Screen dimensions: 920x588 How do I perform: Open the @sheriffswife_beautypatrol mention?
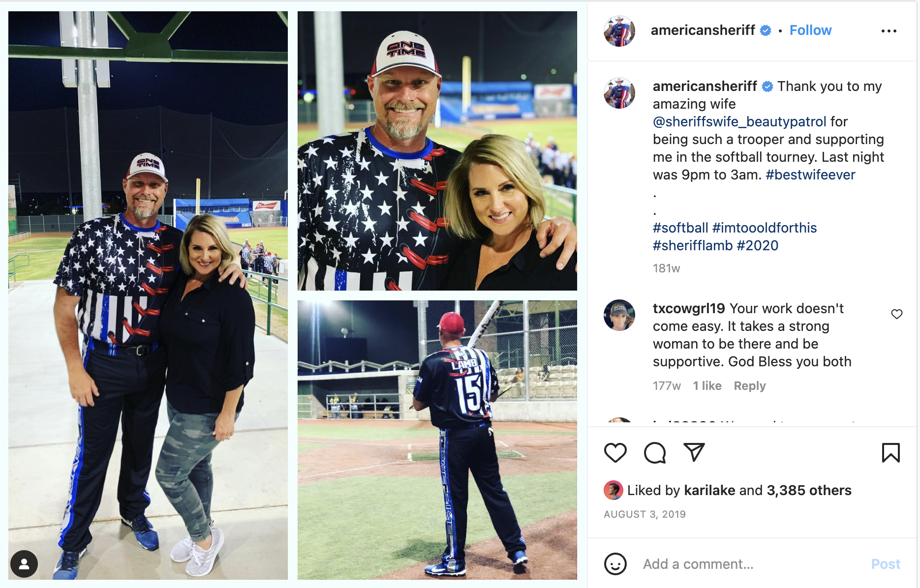point(739,121)
